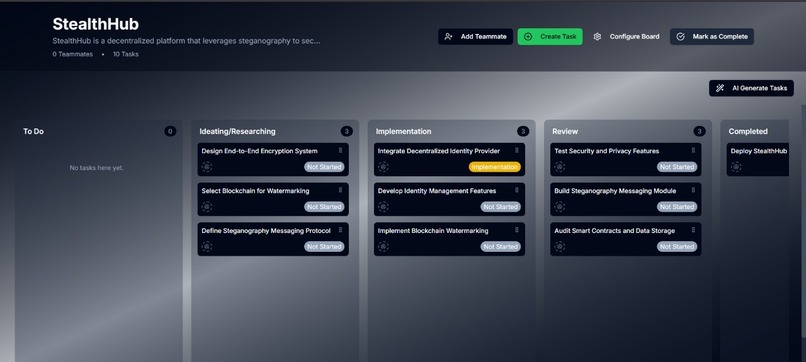Click the gear icon beside Configure Board
The width and height of the screenshot is (806, 362).
coord(597,37)
